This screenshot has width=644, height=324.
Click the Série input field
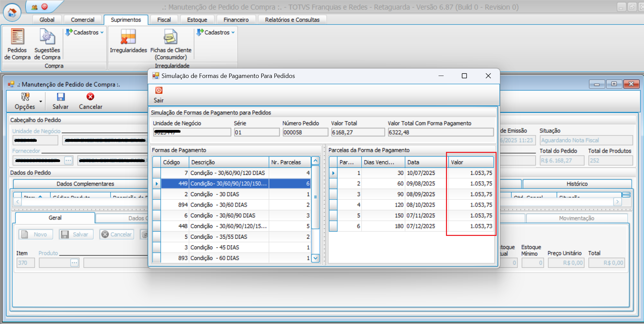click(x=257, y=132)
